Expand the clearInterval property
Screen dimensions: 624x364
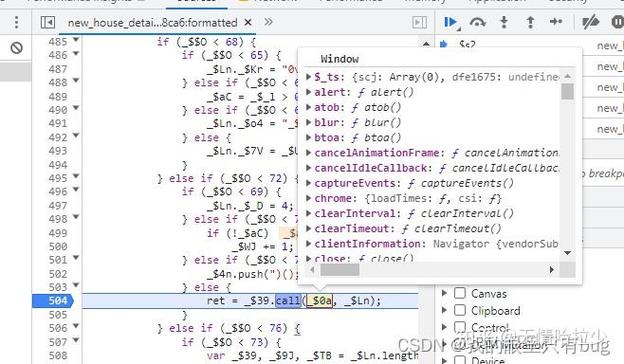pos(308,213)
